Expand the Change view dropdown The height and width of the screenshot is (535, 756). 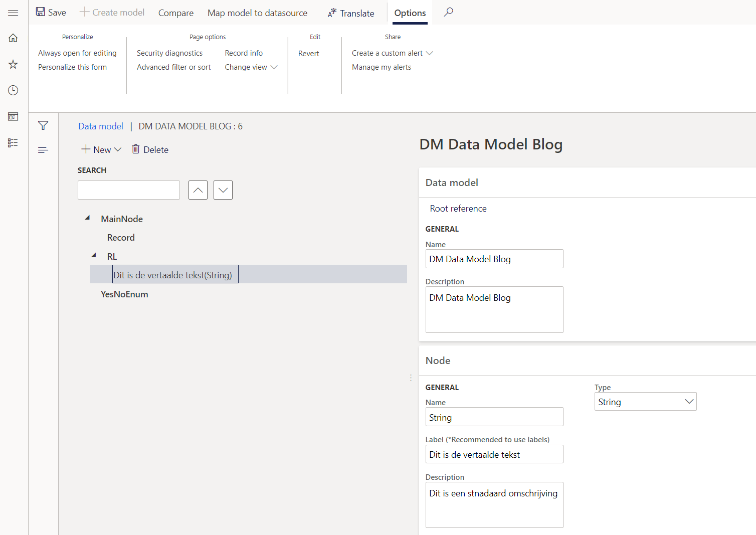coord(274,67)
